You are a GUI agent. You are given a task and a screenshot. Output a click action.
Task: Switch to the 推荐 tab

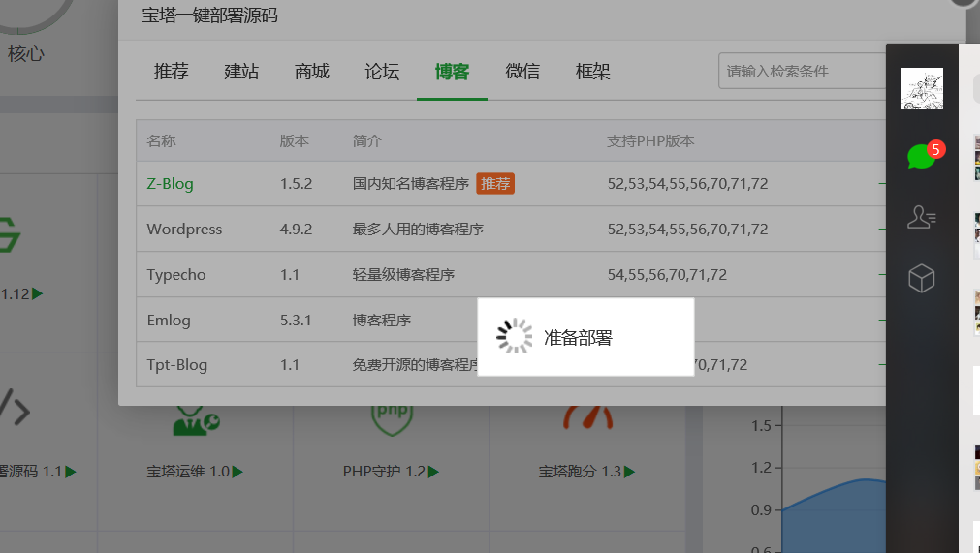coord(172,72)
